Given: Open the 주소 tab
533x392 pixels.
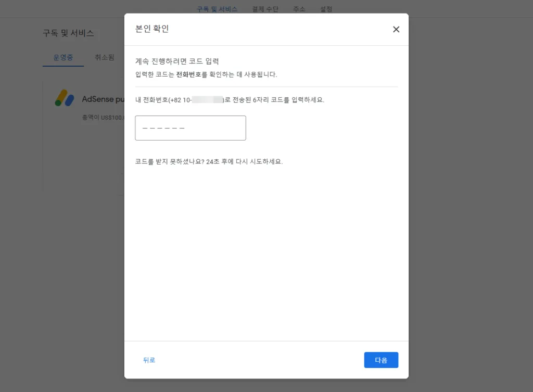Looking at the screenshot, I should tap(299, 9).
